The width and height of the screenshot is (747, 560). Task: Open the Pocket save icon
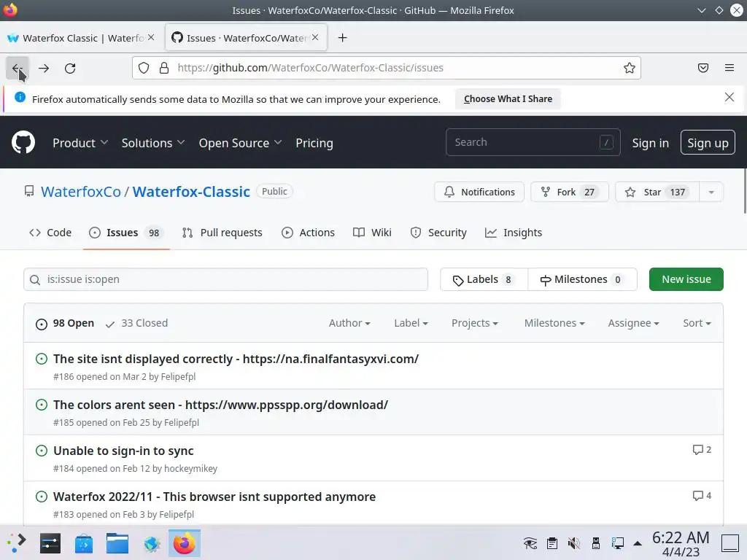pos(703,68)
